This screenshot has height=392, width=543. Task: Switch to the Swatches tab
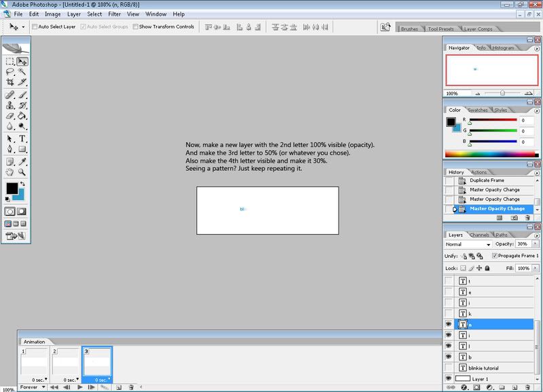pyautogui.click(x=478, y=110)
